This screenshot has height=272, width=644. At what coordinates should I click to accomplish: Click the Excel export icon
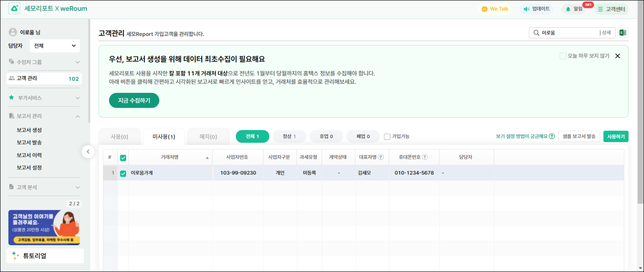(623, 33)
